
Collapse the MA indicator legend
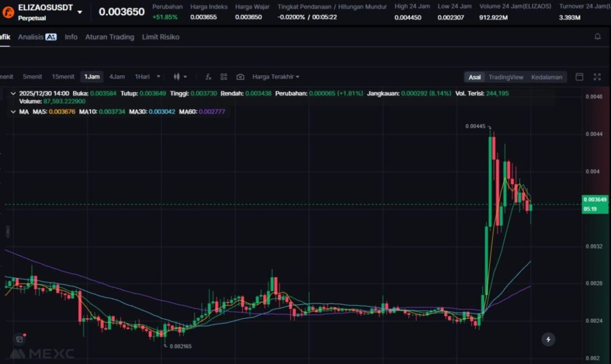coord(13,112)
